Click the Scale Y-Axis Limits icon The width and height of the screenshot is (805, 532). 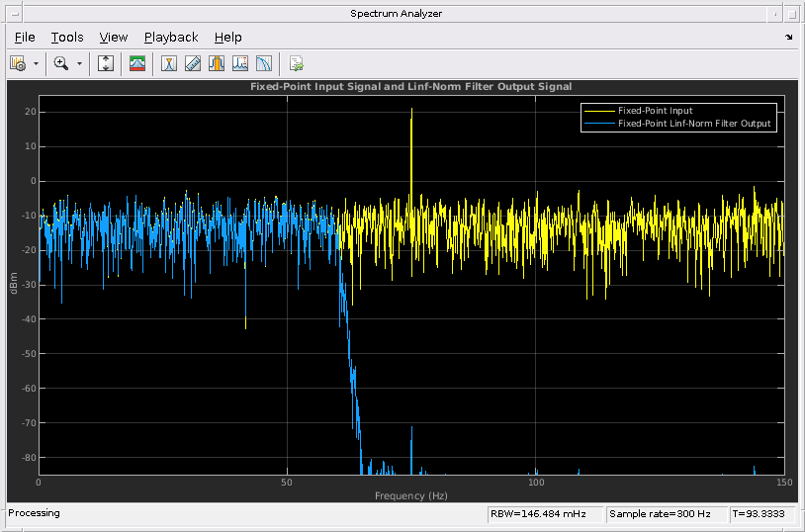tap(107, 63)
